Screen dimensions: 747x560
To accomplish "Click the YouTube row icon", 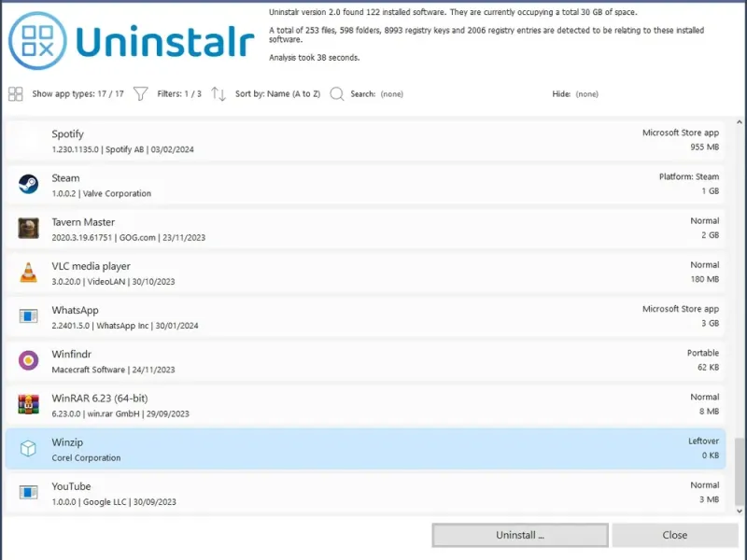I will 29,493.
